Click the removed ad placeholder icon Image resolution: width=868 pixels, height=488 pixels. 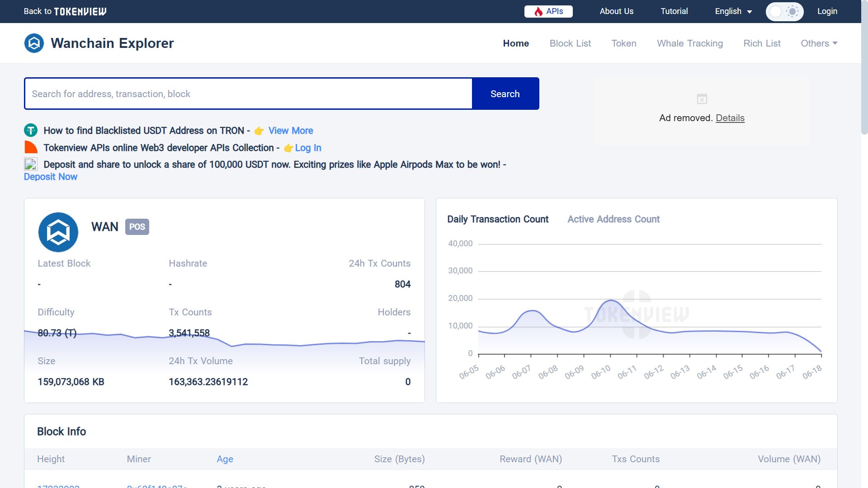tap(702, 99)
